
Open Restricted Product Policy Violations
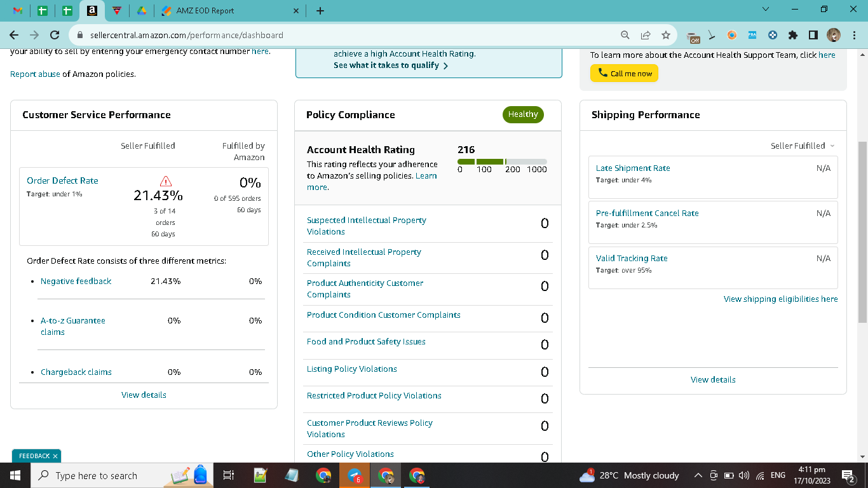pos(374,395)
